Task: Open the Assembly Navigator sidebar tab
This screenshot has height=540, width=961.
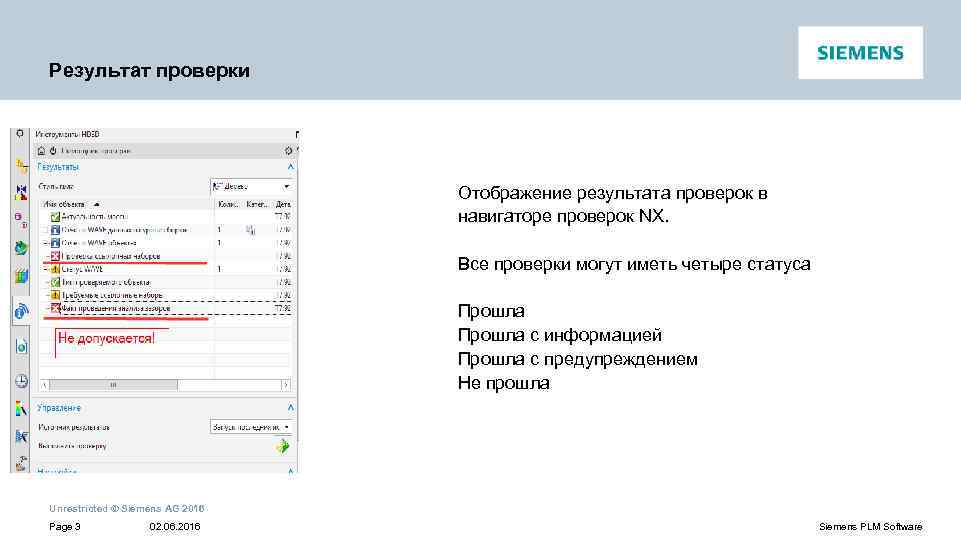Action: (x=21, y=165)
